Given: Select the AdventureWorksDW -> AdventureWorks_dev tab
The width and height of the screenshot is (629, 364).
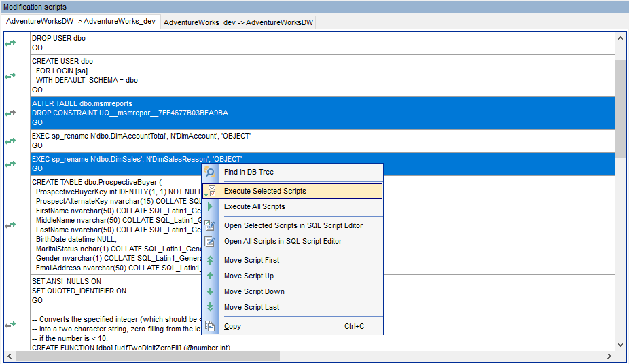Looking at the screenshot, I should [x=81, y=22].
